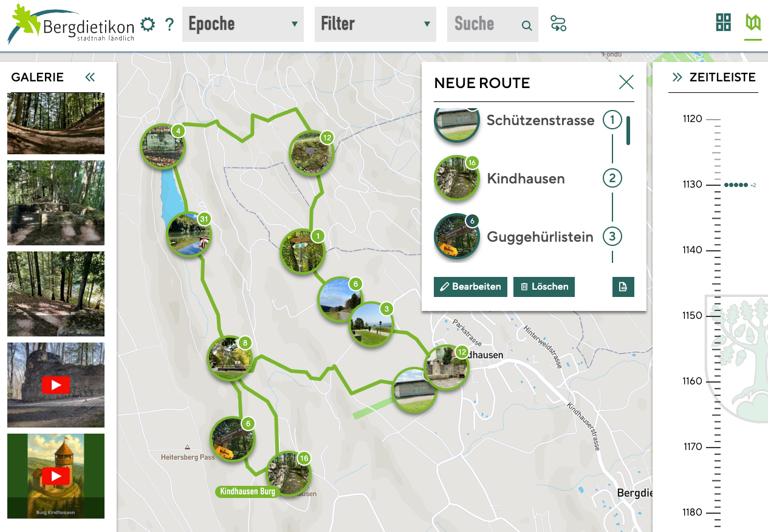This screenshot has height=532, width=768.
Task: Click map marker with badge 8
Action: pos(230,358)
